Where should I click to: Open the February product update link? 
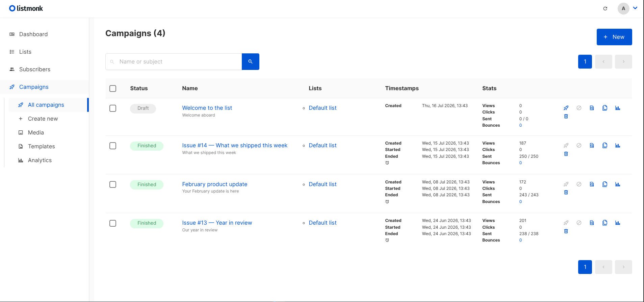[x=215, y=184]
